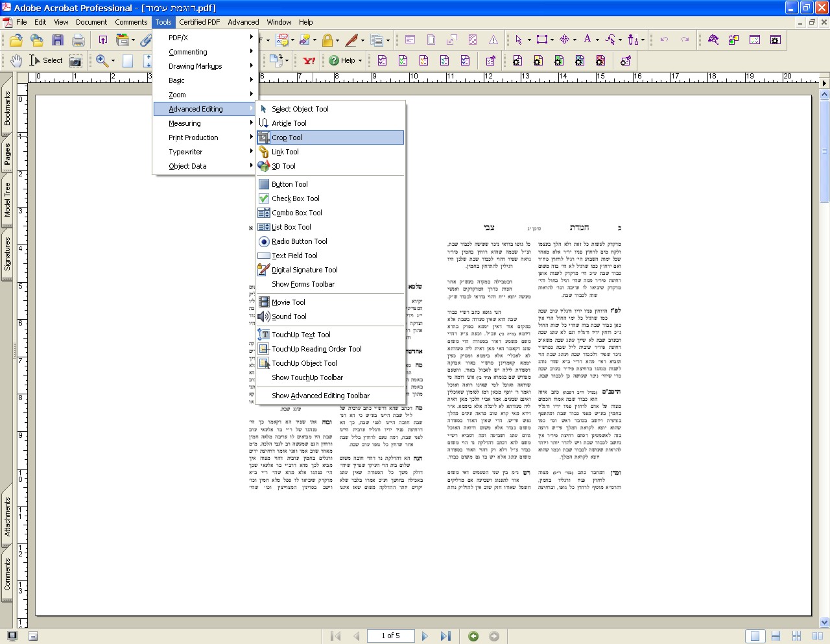Click the page number input field
The height and width of the screenshot is (644, 830).
(x=390, y=636)
